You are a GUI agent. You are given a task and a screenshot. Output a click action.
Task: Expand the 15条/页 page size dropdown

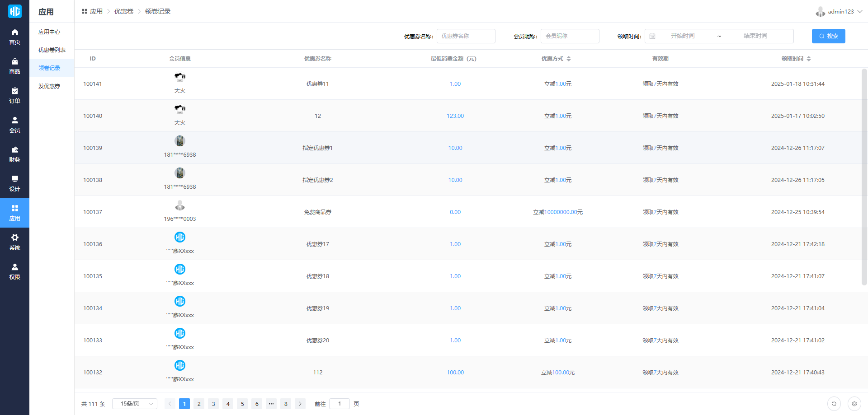[x=135, y=404]
